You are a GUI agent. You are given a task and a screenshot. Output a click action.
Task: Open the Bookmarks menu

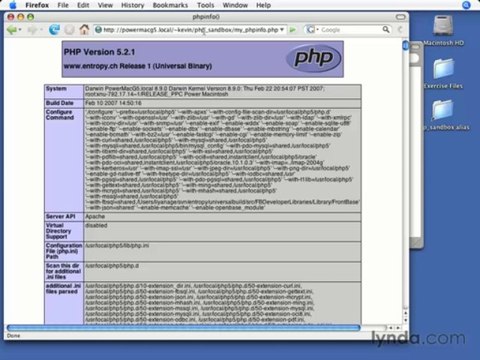pyautogui.click(x=170, y=5)
